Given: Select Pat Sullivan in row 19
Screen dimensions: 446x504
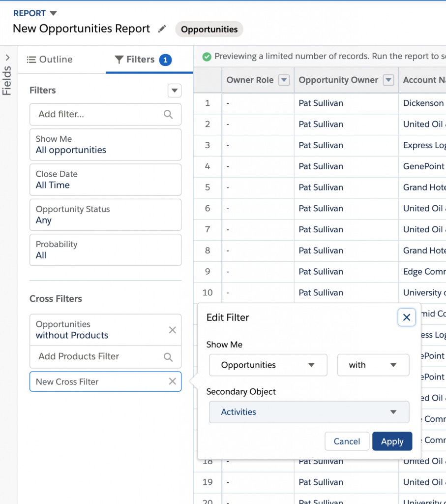Looking at the screenshot, I should (321, 482).
